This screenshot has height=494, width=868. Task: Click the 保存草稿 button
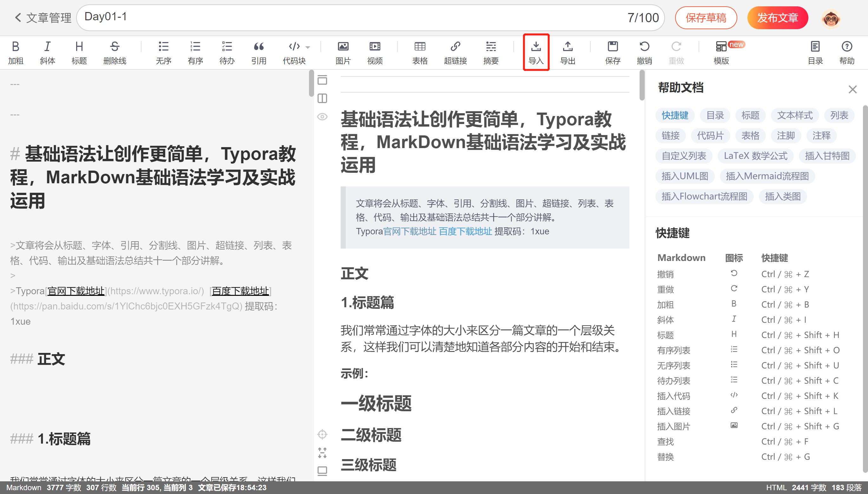(x=706, y=18)
